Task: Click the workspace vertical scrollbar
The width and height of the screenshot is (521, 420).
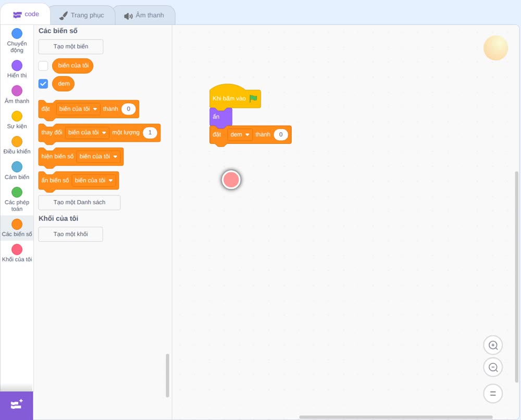Action: [x=517, y=277]
